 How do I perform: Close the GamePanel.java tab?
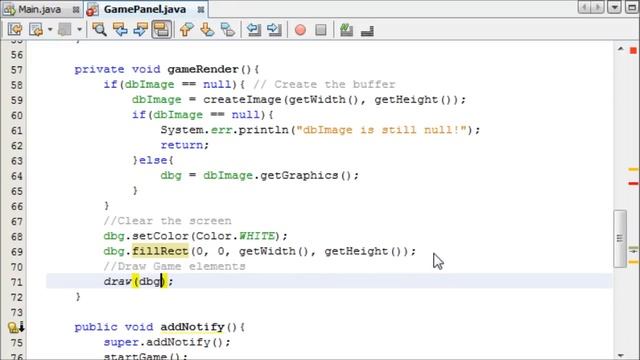pyautogui.click(x=200, y=9)
